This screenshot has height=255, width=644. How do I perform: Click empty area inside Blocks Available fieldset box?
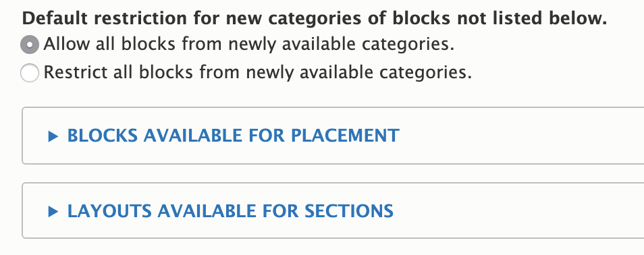tap(522, 136)
